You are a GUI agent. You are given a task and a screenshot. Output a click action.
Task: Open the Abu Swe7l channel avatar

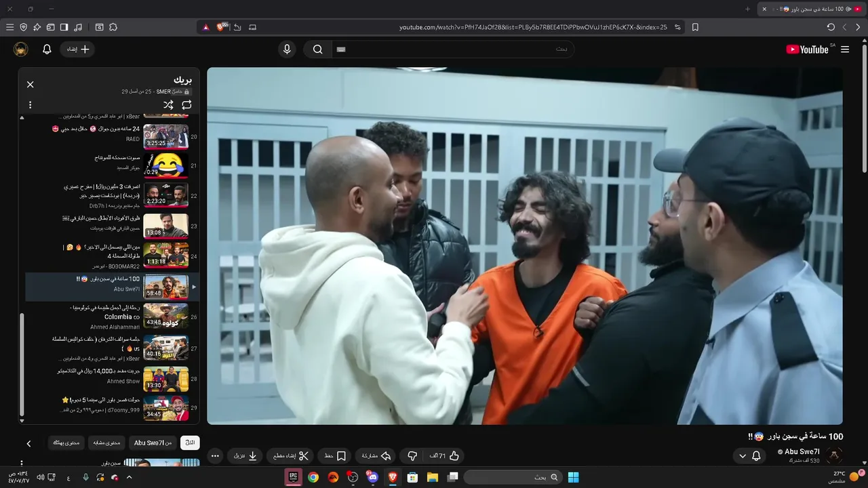coord(835,455)
